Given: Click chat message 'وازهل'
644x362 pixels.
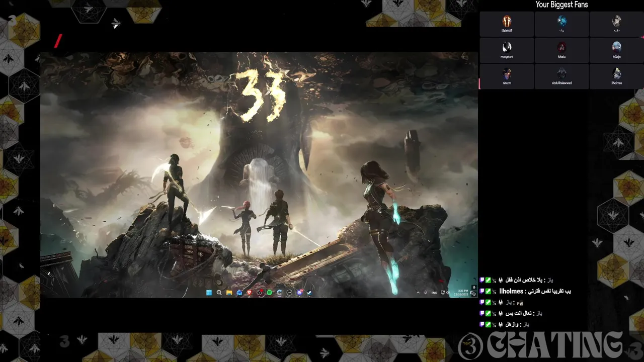Looking at the screenshot, I should pyautogui.click(x=513, y=324).
